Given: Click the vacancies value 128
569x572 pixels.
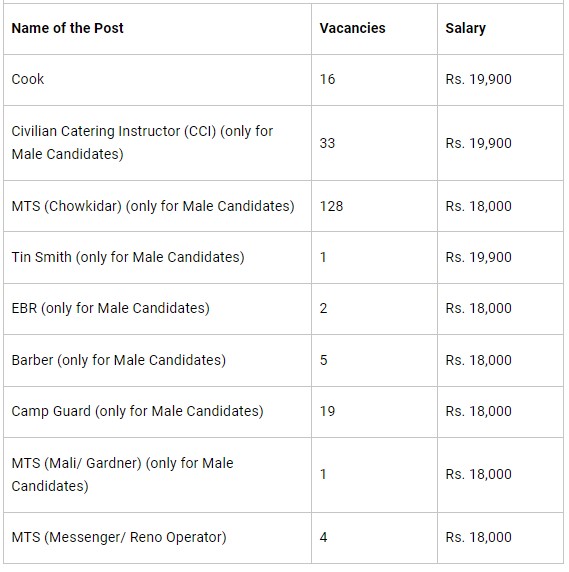Looking at the screenshot, I should click(331, 206).
